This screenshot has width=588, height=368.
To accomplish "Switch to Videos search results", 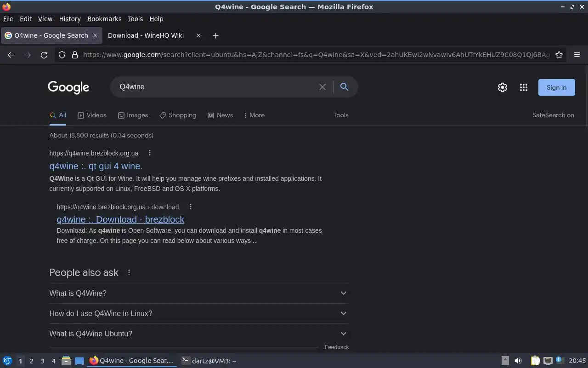I will [92, 115].
